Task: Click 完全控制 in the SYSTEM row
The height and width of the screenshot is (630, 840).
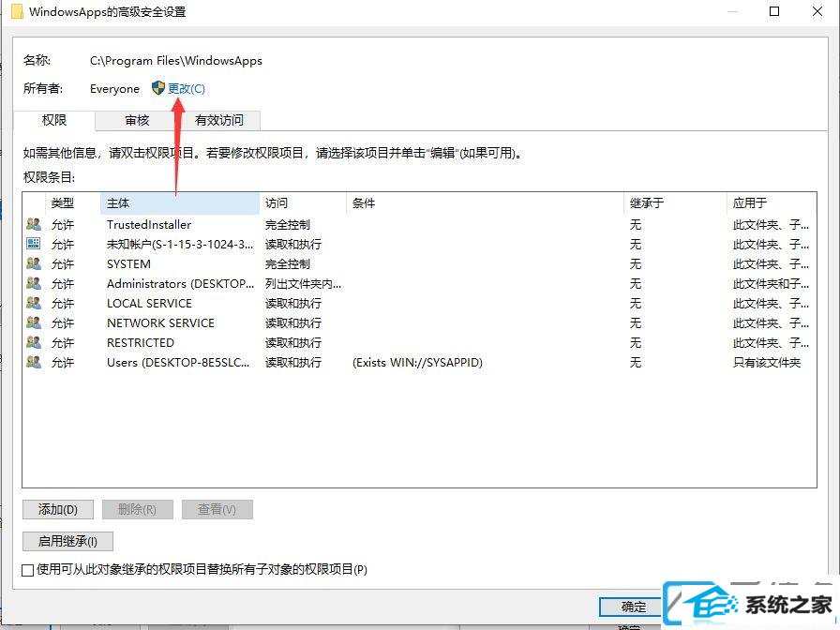Action: pos(288,264)
